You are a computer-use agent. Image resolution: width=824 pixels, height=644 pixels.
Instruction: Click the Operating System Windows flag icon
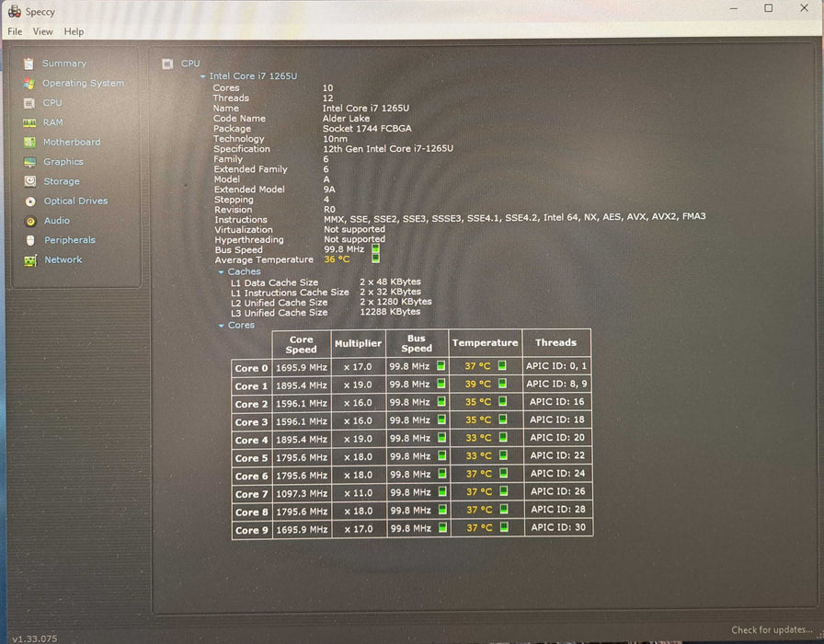click(x=29, y=84)
